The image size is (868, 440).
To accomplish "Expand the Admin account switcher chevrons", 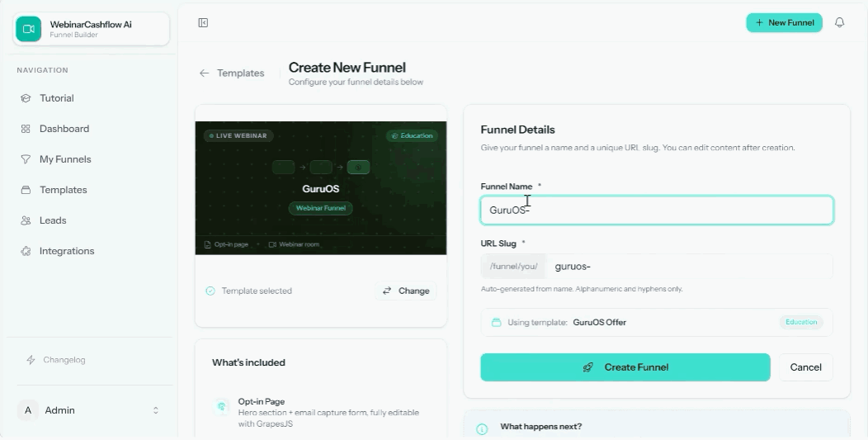I will 156,410.
